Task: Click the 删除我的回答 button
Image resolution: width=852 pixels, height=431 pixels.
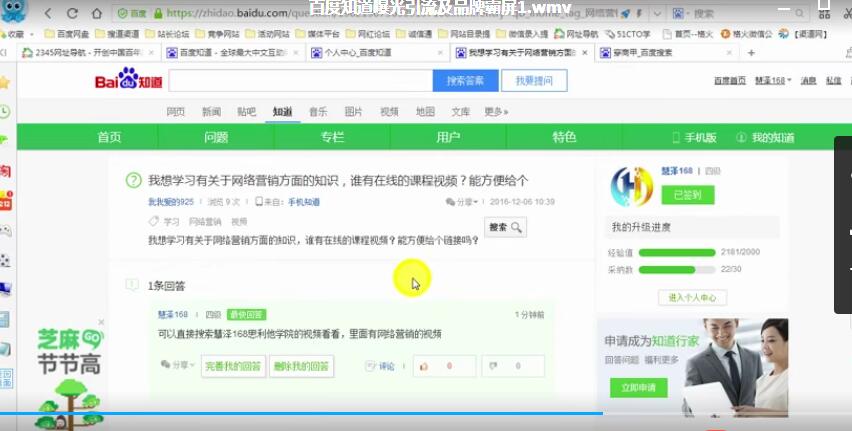Action: tap(302, 366)
